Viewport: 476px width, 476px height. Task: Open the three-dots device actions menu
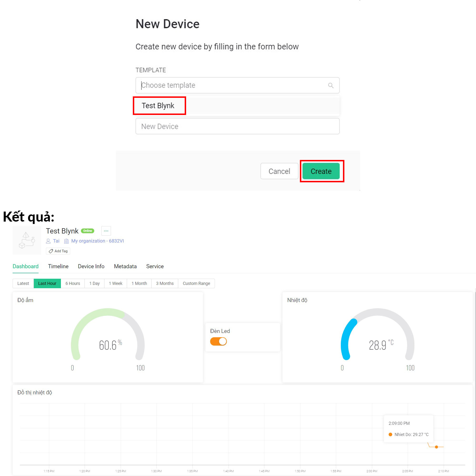point(106,231)
